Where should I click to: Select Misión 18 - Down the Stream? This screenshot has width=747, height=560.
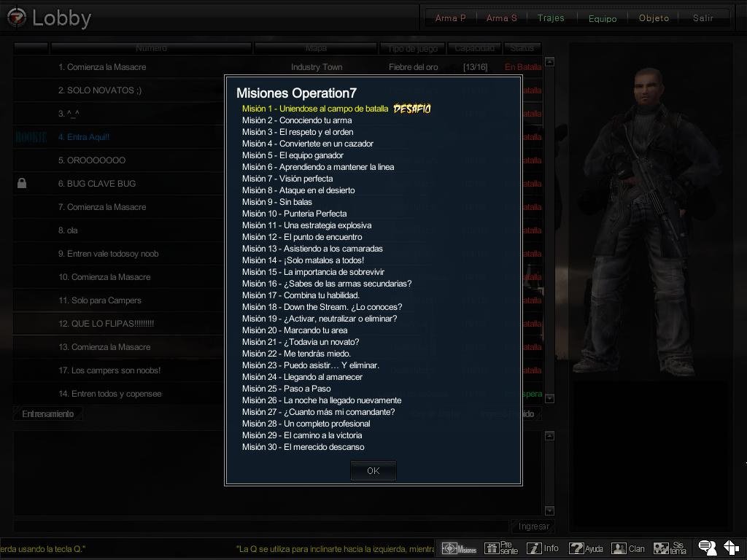point(322,307)
